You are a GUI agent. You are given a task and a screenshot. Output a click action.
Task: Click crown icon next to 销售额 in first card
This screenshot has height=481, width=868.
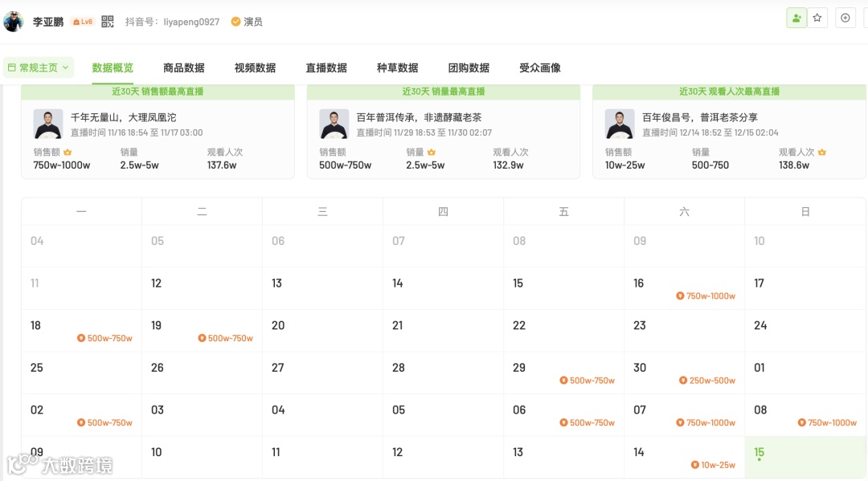pyautogui.click(x=68, y=152)
